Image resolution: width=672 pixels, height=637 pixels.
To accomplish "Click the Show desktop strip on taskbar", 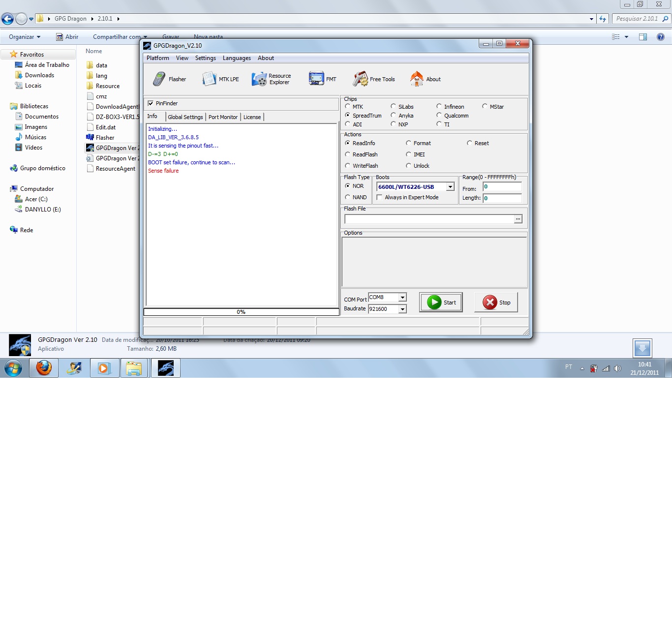I will pos(669,368).
